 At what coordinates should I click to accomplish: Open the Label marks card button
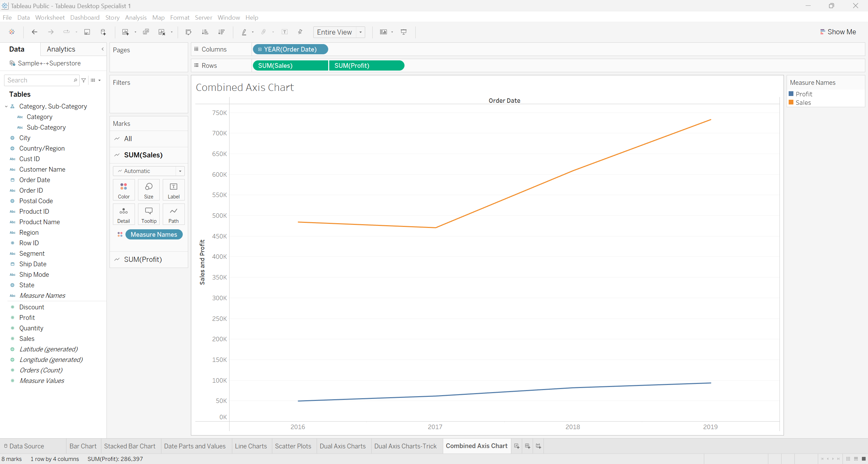[x=174, y=190]
